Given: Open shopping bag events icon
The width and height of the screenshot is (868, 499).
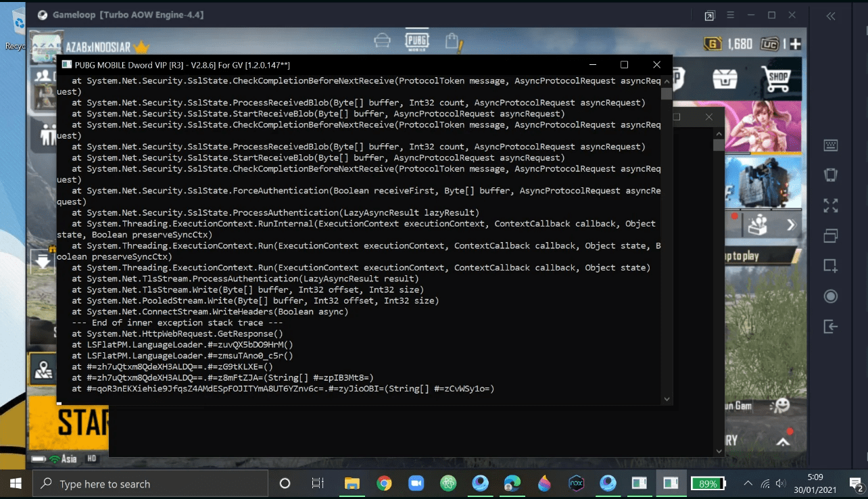Looking at the screenshot, I should click(x=453, y=42).
